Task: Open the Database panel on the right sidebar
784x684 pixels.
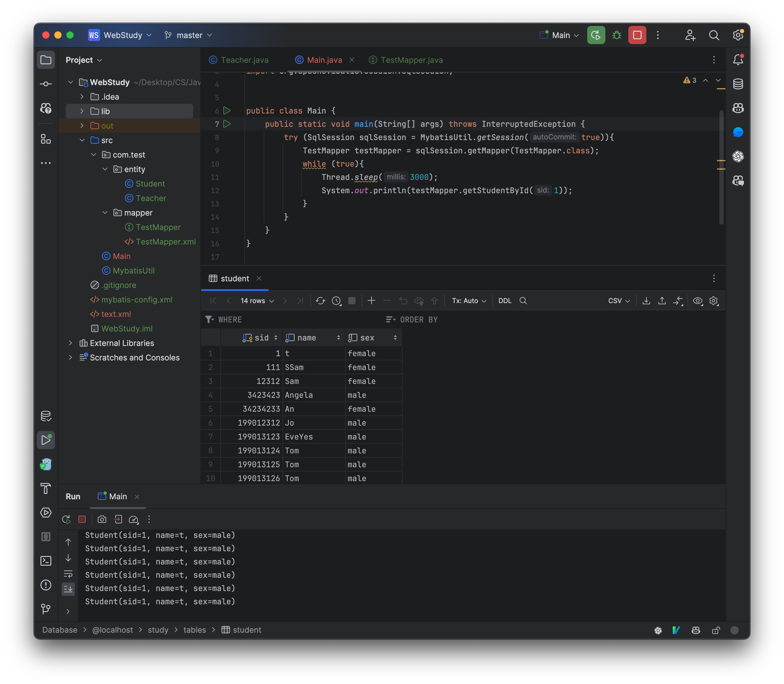Action: pyautogui.click(x=738, y=84)
